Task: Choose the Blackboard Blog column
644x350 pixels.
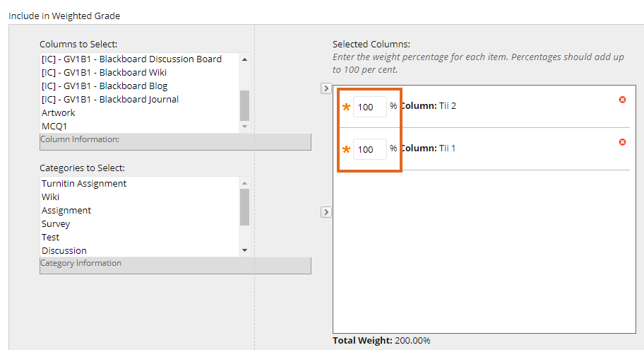Action: click(x=105, y=86)
